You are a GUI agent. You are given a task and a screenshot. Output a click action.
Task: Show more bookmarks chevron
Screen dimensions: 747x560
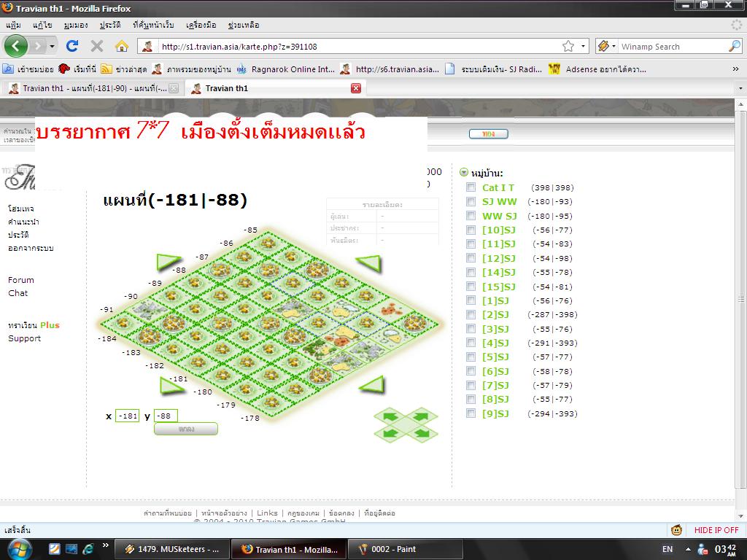[x=735, y=69]
